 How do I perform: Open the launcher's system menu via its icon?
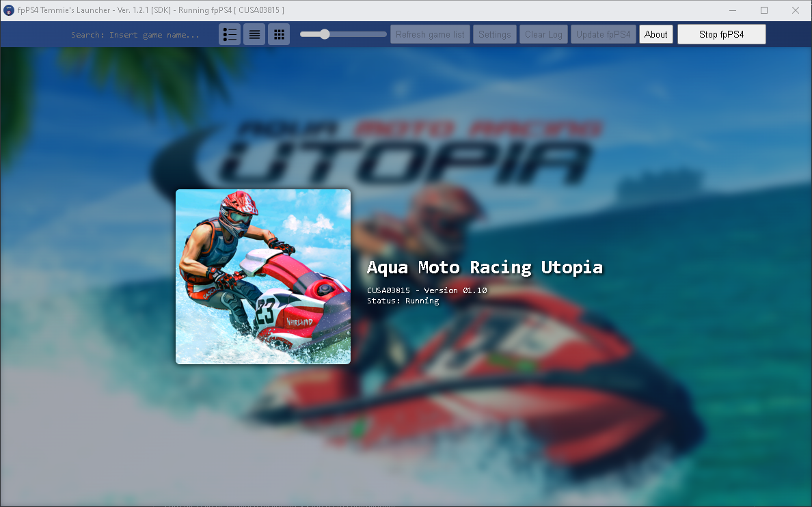[x=8, y=10]
